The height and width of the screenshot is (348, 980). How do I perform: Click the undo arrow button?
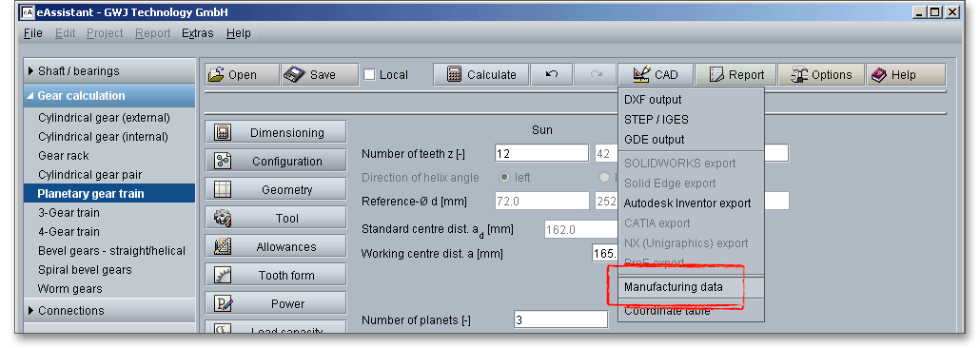(551, 74)
